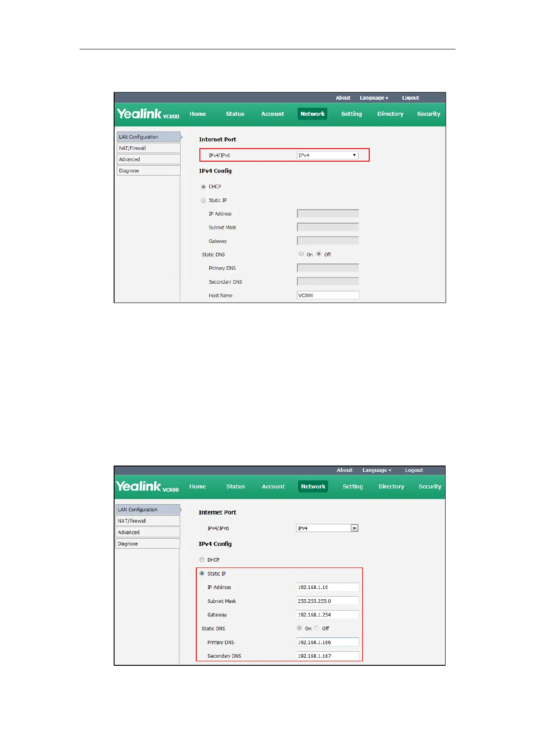Image resolution: width=535 pixels, height=756 pixels.
Task: Click 'IPv4 Config' heading in lower screenshot
Action: (215, 544)
